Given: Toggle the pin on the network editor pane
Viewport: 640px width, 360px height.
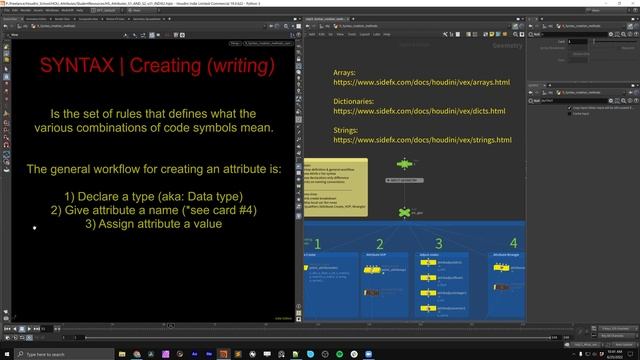Looking at the screenshot, I should pyautogui.click(x=515, y=26).
